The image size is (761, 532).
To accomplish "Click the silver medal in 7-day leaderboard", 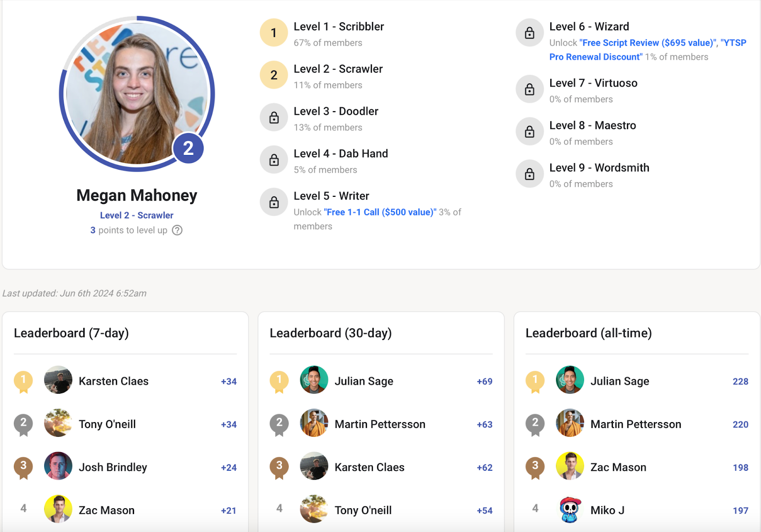I will (23, 425).
